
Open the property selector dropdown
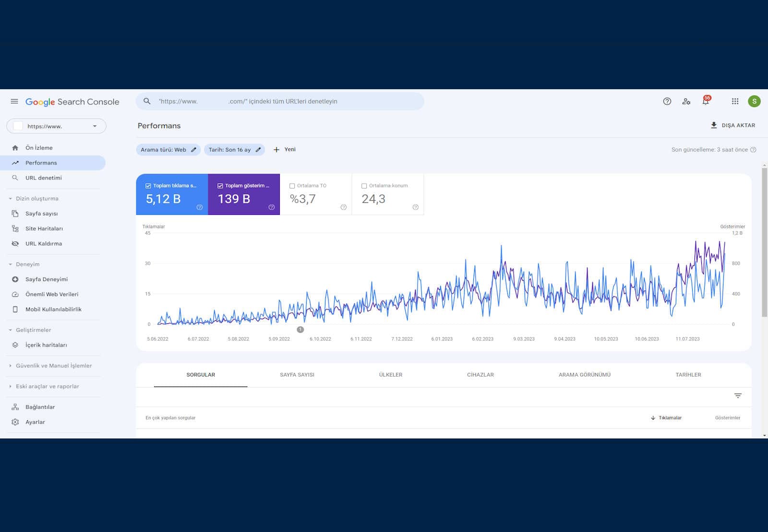click(56, 126)
